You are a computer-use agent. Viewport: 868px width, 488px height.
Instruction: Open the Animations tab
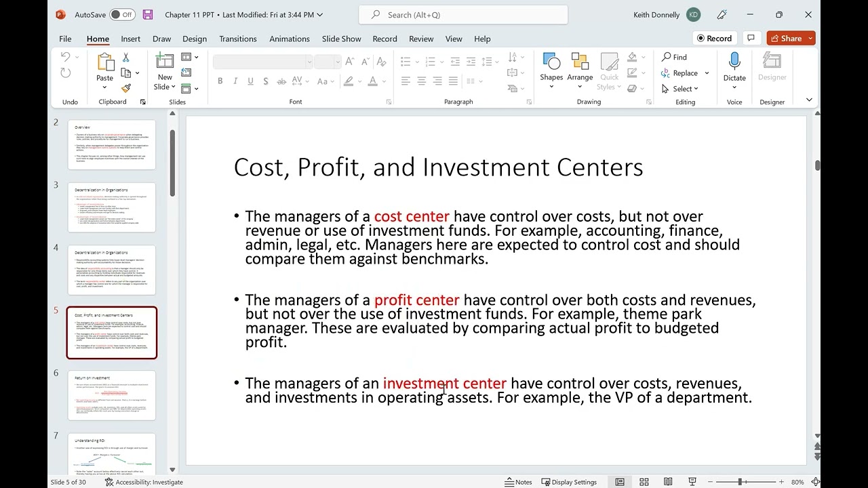290,39
